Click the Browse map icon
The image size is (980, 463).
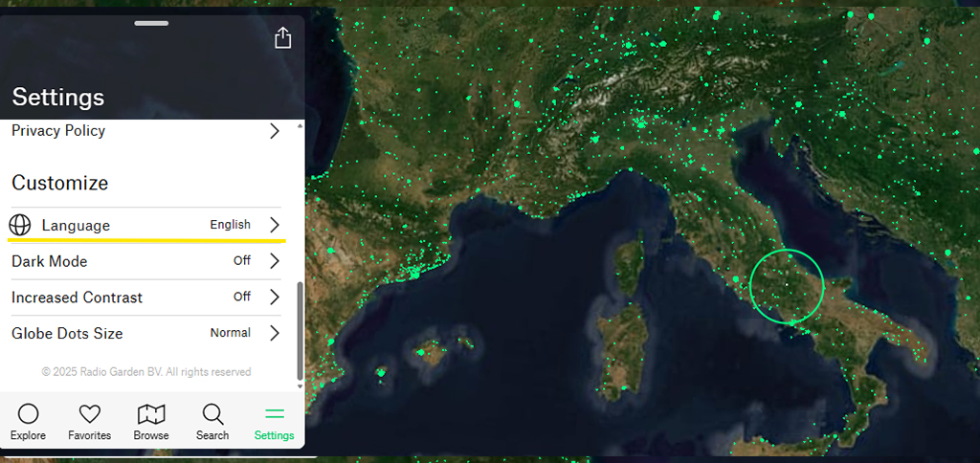click(151, 413)
